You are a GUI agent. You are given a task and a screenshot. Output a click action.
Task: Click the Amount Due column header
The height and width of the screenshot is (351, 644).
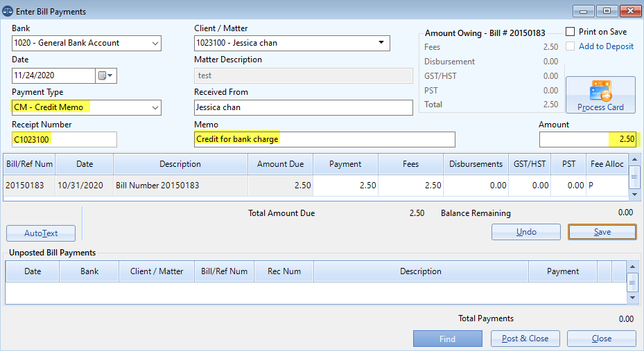coord(281,164)
